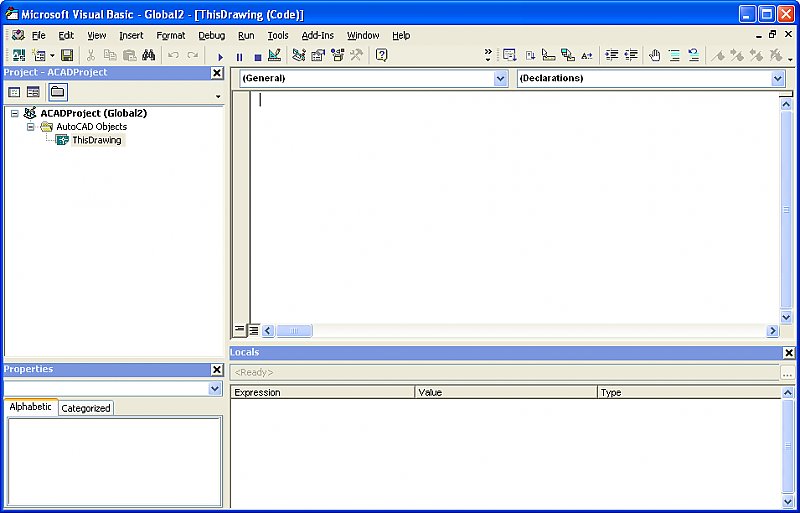Open the Insert UserForm dropdown arrow
The height and width of the screenshot is (513, 800).
tap(52, 56)
